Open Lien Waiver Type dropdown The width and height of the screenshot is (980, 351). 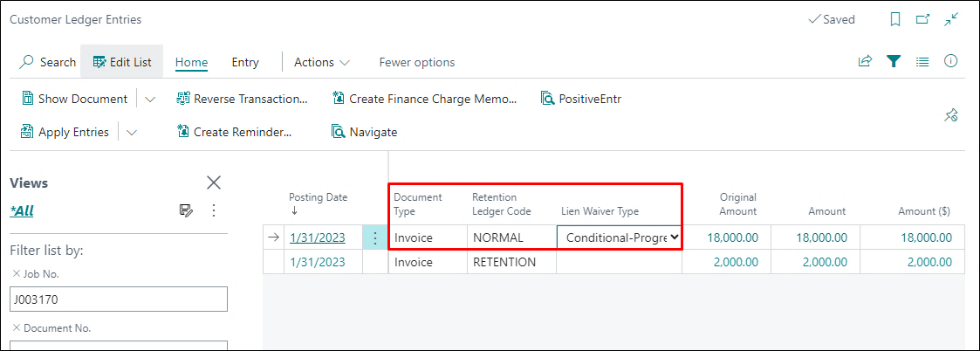coord(673,237)
